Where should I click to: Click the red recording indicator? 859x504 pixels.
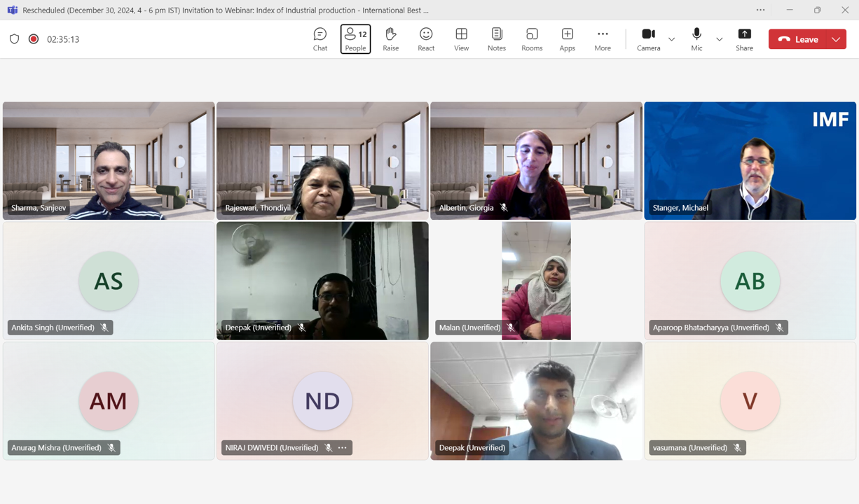coord(33,39)
